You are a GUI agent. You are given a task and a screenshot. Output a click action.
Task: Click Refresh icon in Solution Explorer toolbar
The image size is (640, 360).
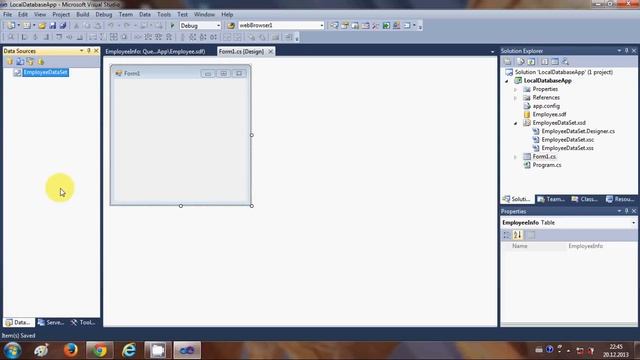click(531, 62)
